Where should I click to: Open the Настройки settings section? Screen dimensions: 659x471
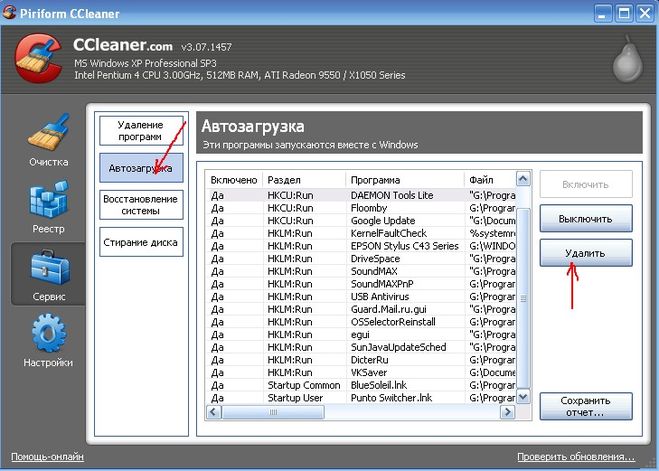coord(47,342)
